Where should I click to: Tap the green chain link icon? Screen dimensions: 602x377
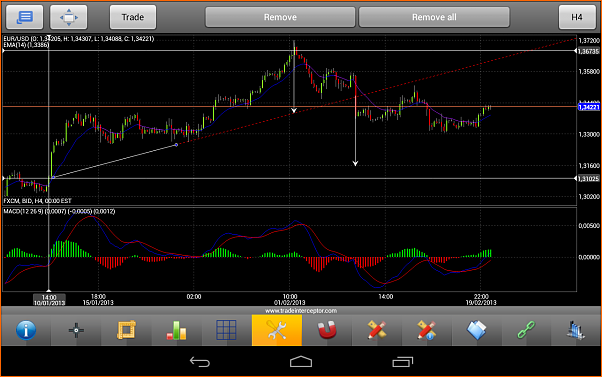pos(526,330)
